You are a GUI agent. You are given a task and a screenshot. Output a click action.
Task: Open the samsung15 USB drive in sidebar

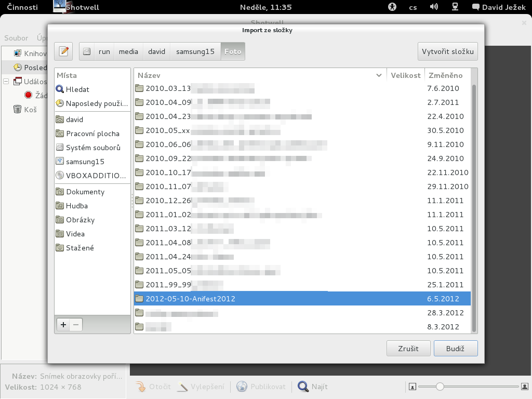92,162
